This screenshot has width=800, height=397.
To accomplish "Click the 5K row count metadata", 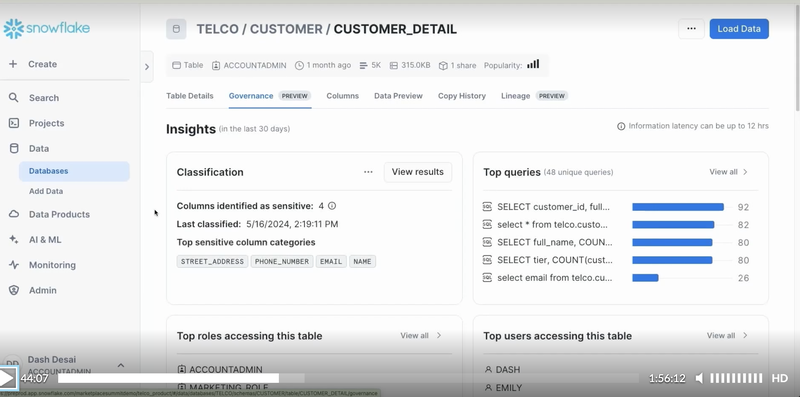I will tap(370, 65).
